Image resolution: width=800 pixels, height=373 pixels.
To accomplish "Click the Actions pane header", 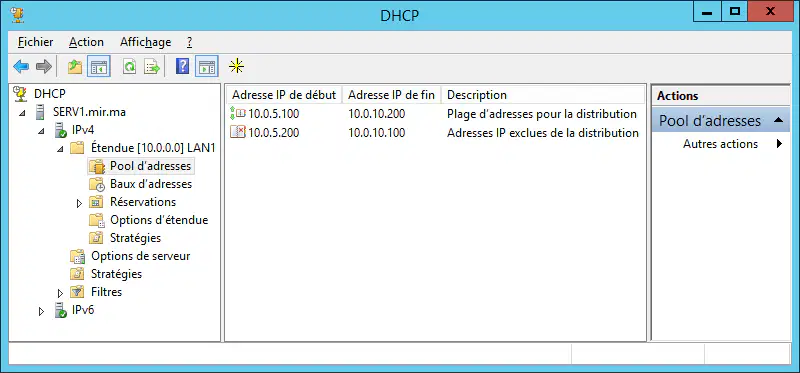I will pos(720,95).
